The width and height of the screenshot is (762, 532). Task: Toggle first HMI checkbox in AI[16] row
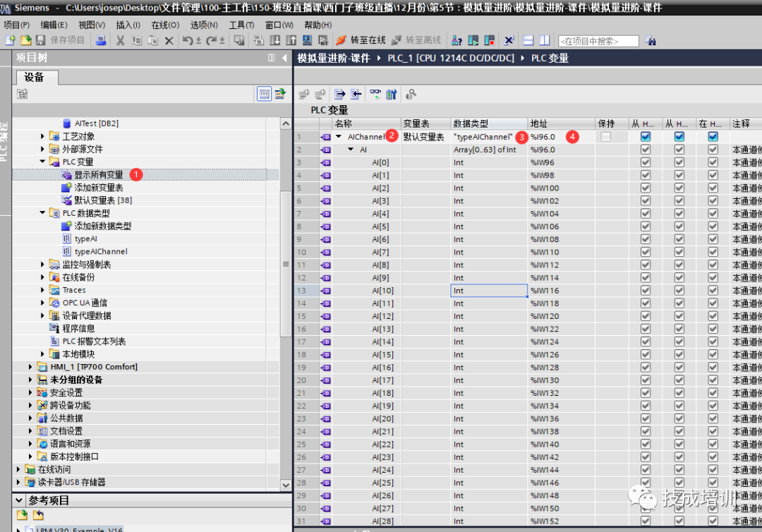pos(646,368)
